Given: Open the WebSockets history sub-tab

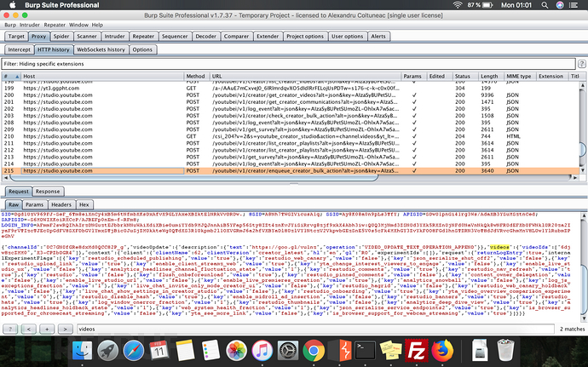Looking at the screenshot, I should (101, 49).
